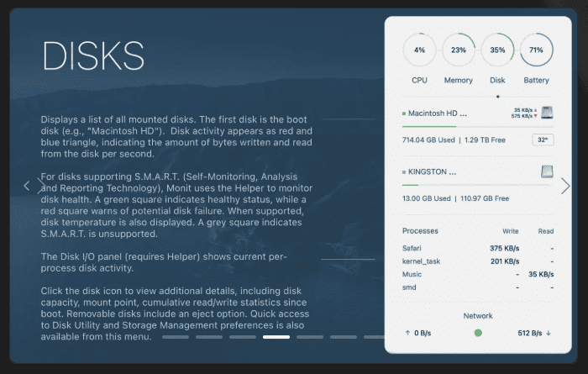Click the Macintosh HD disk name
This screenshot has width=588, height=374.
[438, 113]
